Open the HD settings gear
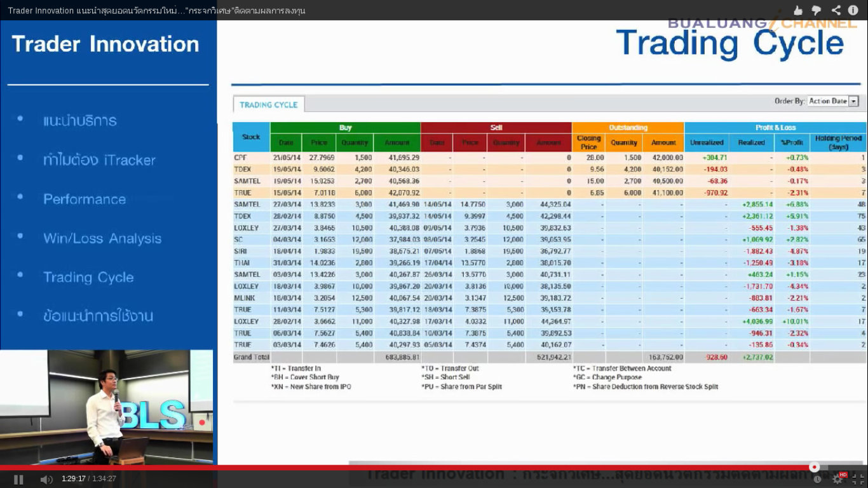 click(x=839, y=479)
